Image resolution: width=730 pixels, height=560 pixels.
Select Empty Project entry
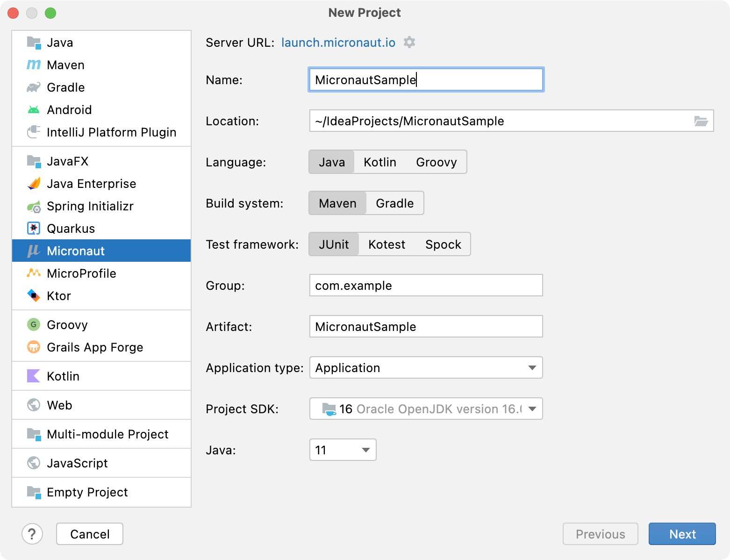pyautogui.click(x=101, y=492)
